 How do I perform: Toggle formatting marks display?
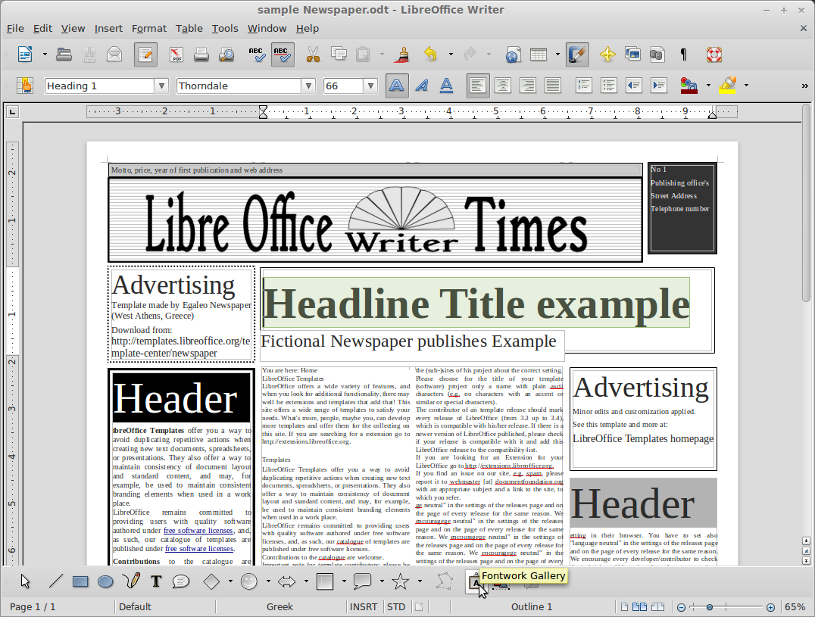coord(681,55)
